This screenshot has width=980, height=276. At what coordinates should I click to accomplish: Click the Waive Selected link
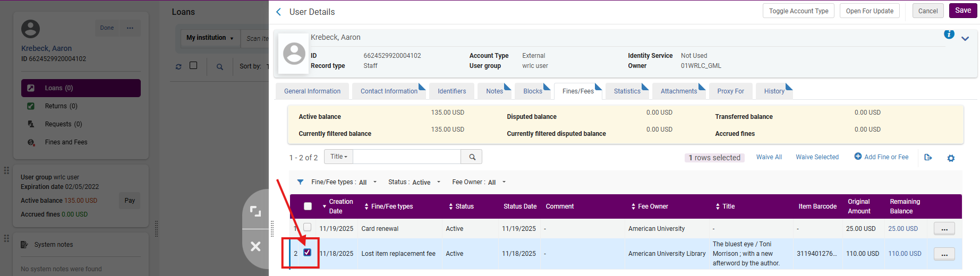click(817, 157)
